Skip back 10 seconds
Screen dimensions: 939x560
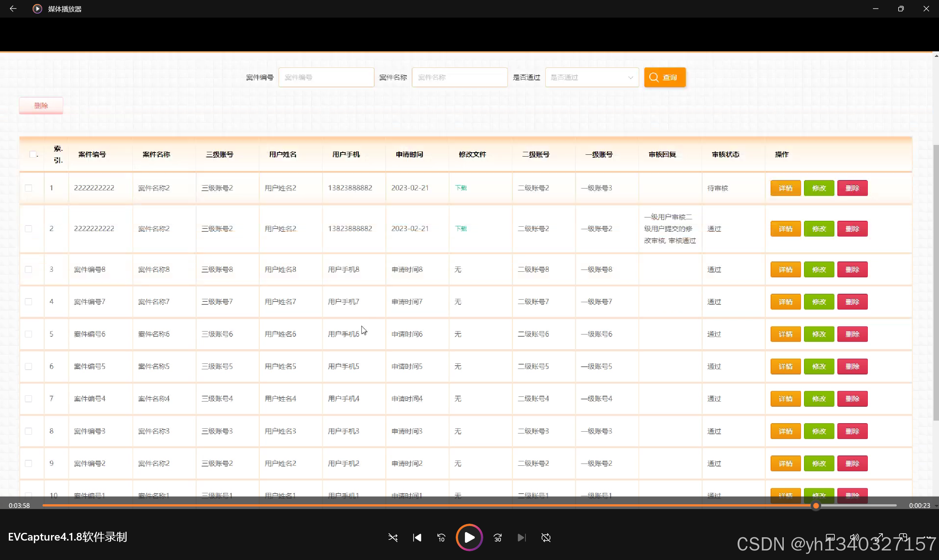point(441,537)
